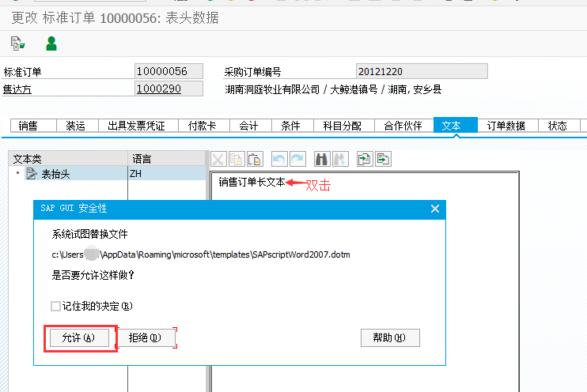The image size is (587, 392).
Task: Select the 文本 tab
Action: (x=455, y=126)
